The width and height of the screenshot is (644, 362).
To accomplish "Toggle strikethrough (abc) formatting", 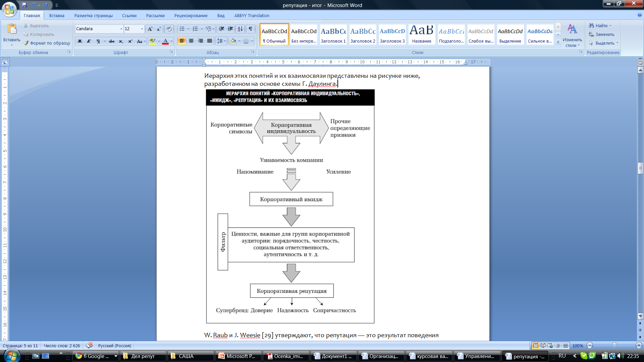I will click(x=112, y=41).
